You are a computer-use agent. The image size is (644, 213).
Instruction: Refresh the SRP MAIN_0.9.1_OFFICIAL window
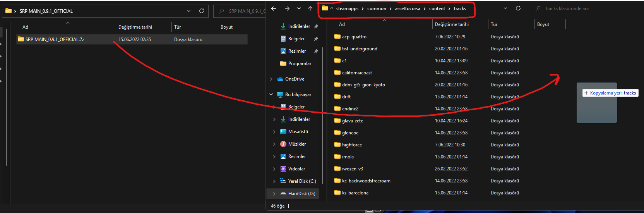point(202,11)
